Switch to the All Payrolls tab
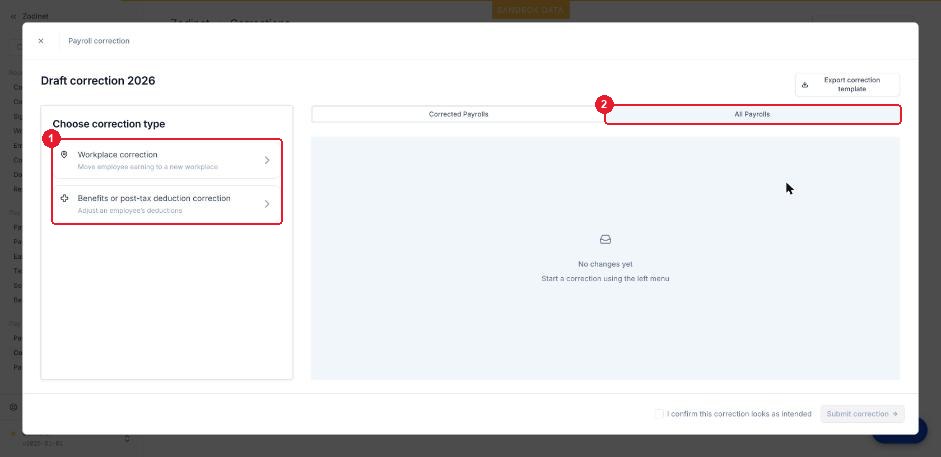Screen dimensions: 941x457 pos(752,114)
